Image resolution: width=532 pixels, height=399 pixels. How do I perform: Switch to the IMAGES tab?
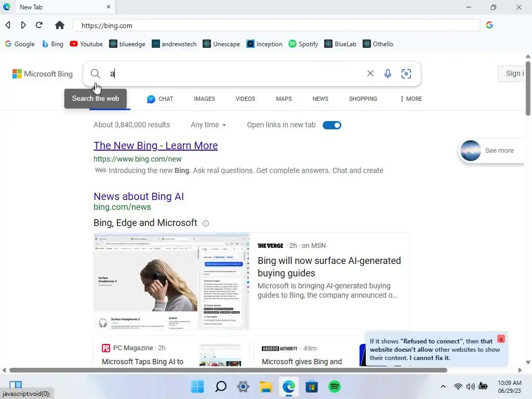click(x=204, y=99)
